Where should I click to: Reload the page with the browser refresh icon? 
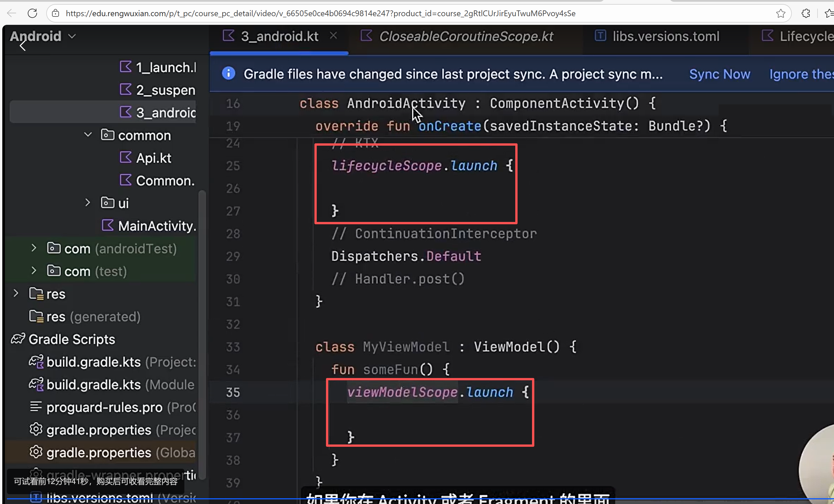[x=32, y=13]
